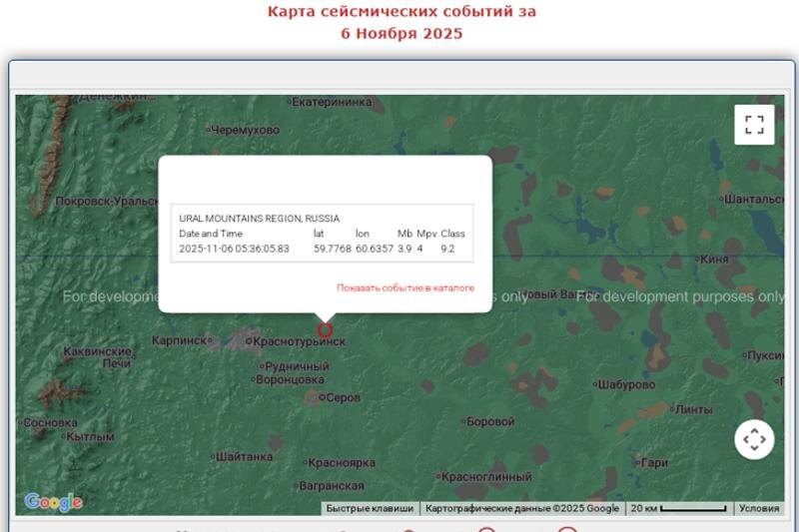Viewport: 799px width, 532px height.
Task: Click the Карпинск town label
Action: [180, 340]
